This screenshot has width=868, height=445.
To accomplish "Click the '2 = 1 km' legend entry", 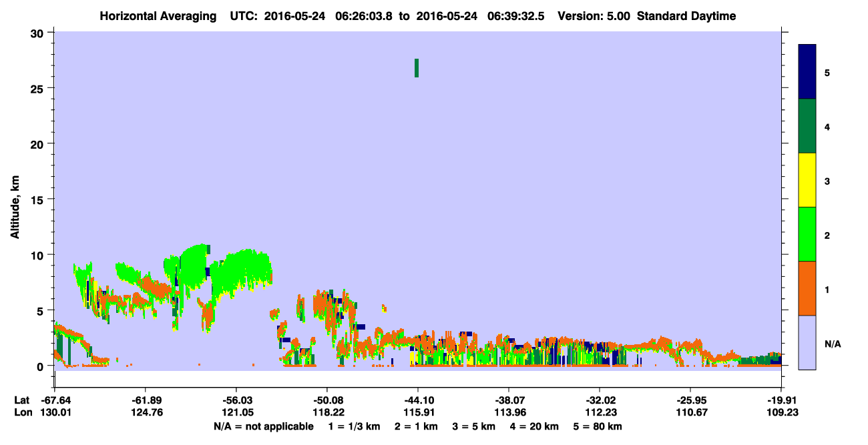I will click(x=416, y=426).
